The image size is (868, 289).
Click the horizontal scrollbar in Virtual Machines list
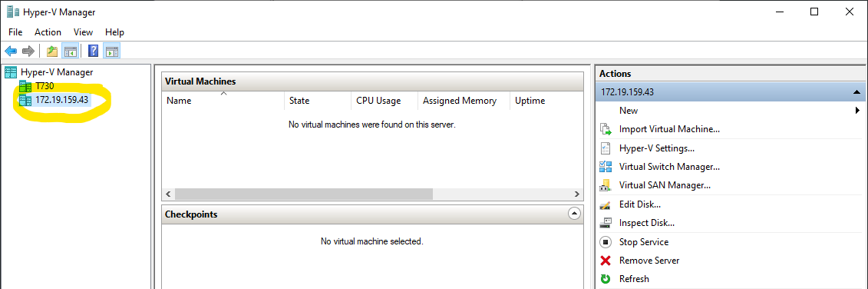303,194
